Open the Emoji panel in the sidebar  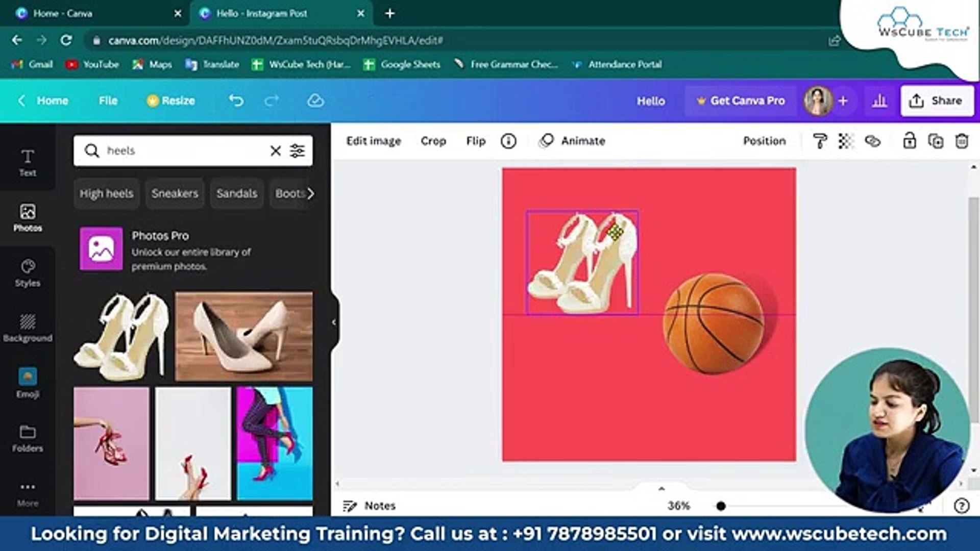[x=27, y=382]
